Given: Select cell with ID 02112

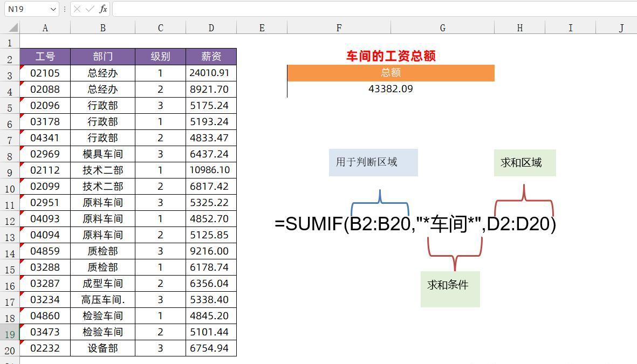Looking at the screenshot, I should click(x=45, y=170).
